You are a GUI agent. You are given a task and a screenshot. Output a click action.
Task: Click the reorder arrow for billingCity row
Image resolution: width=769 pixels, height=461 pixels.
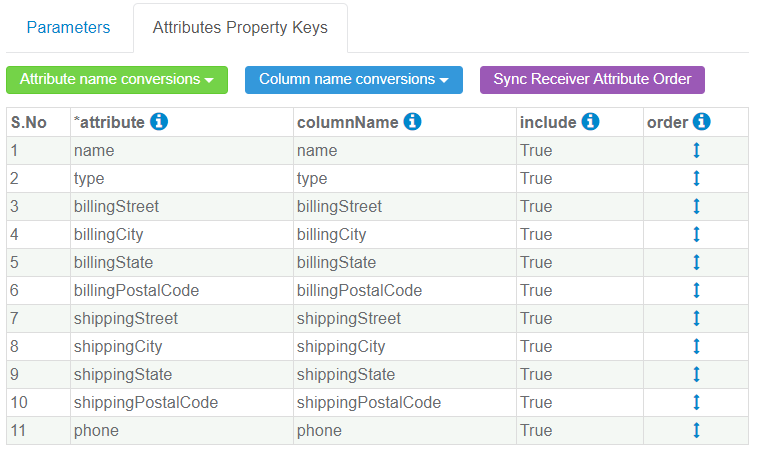coord(696,234)
